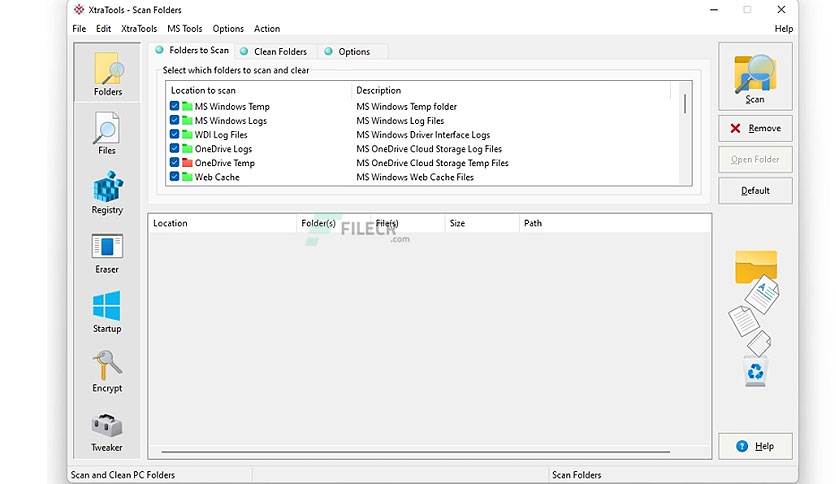Open the Files tool in sidebar

[107, 133]
